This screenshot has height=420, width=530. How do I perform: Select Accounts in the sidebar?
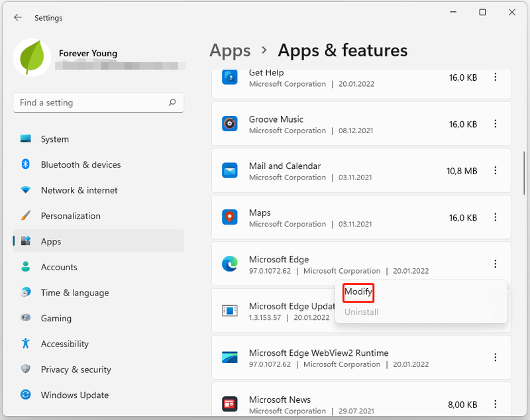98,267
